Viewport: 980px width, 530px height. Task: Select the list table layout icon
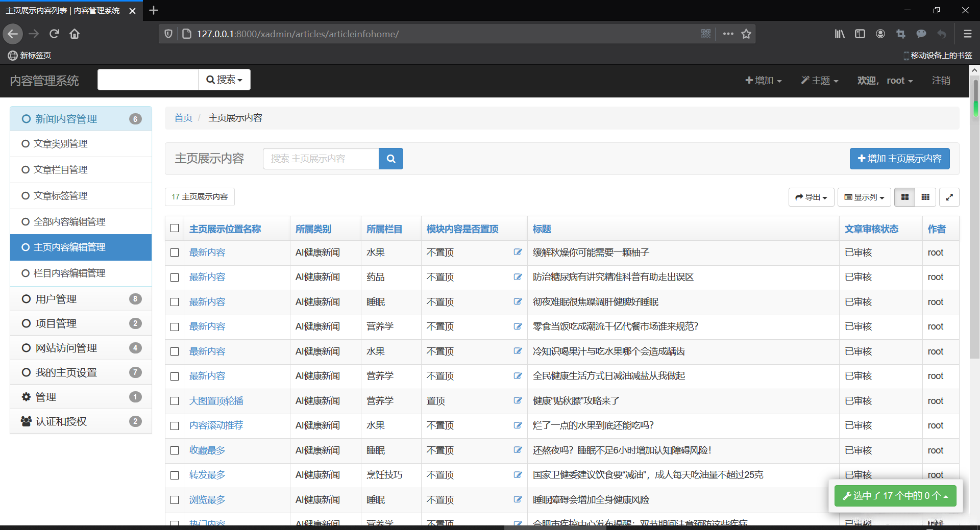click(904, 197)
